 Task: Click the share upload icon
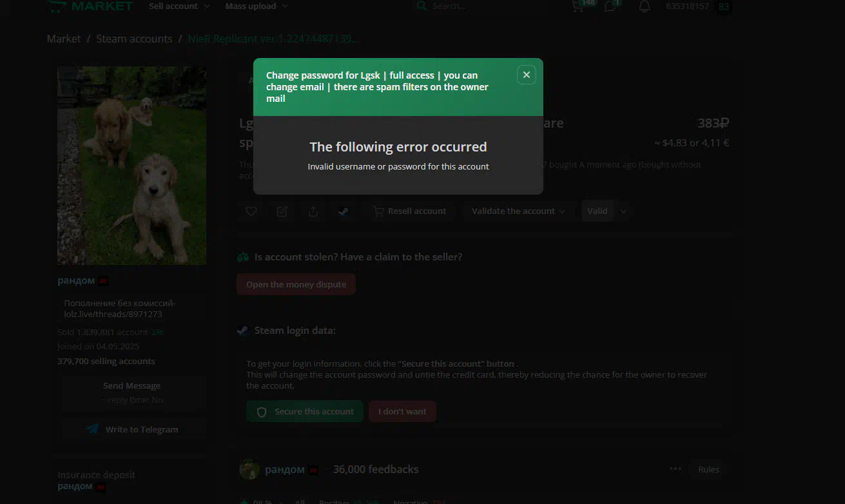[313, 211]
